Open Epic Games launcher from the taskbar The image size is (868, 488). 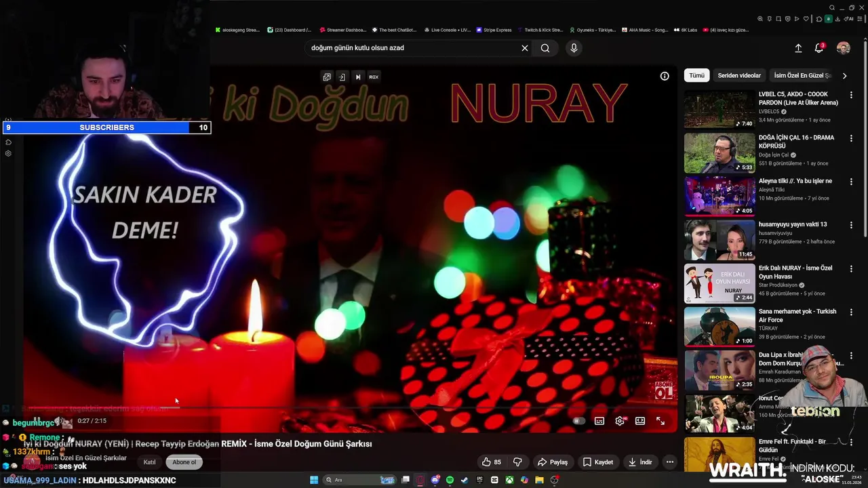pyautogui.click(x=479, y=480)
